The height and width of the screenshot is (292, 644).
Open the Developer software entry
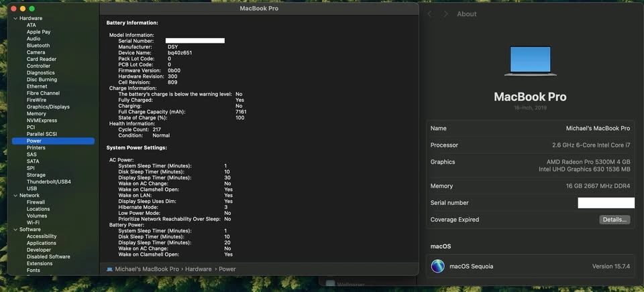[x=39, y=250]
